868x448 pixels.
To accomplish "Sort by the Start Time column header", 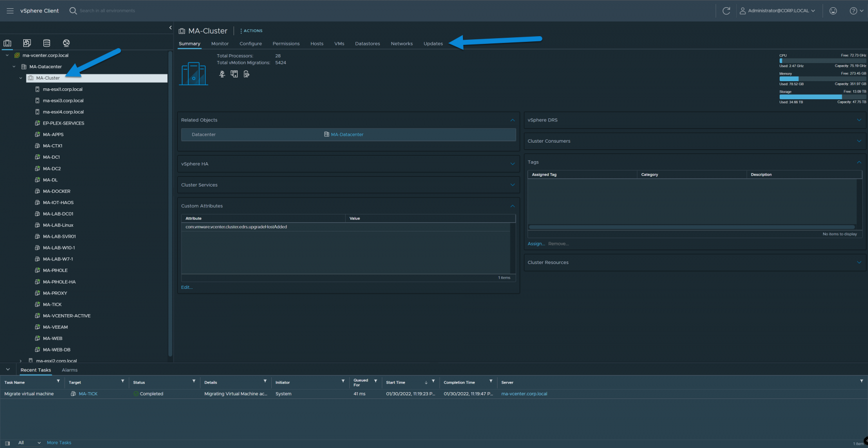I will pyautogui.click(x=396, y=382).
